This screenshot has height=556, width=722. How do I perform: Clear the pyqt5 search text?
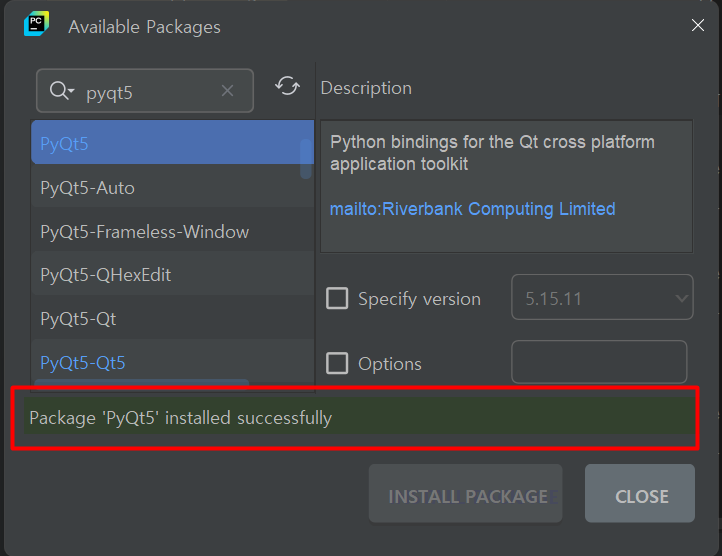227,91
